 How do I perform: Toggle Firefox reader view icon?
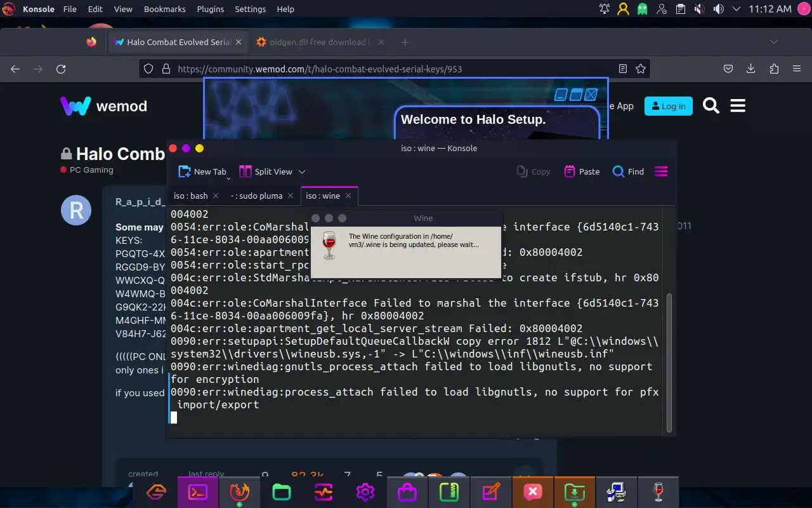(x=623, y=69)
